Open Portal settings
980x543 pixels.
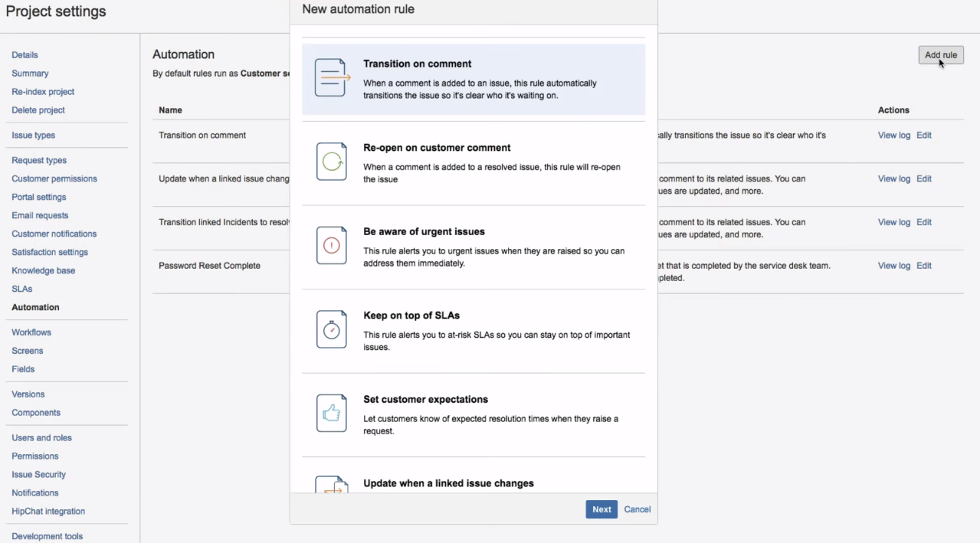(38, 197)
